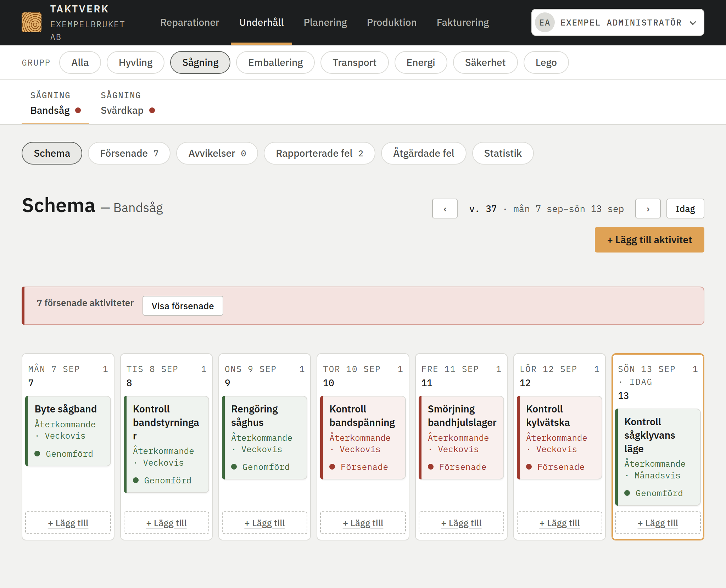
Task: Switch to the Bandsåg machine tab
Action: point(55,103)
